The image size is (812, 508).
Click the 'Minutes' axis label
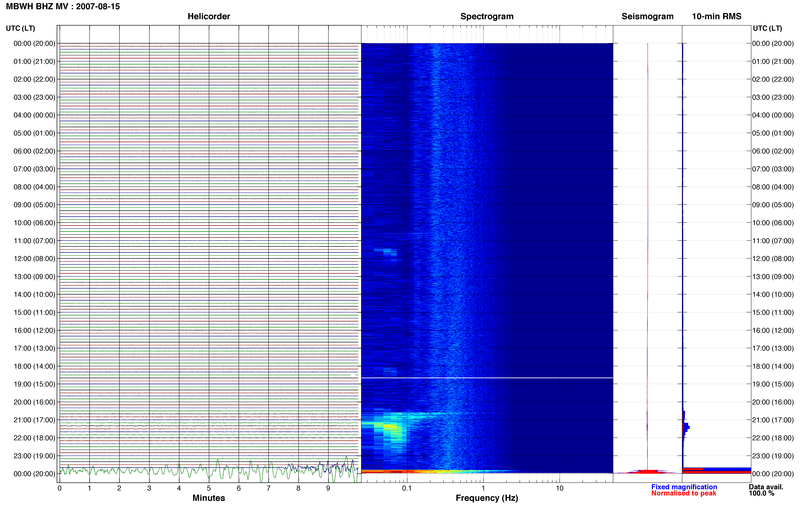[x=208, y=498]
